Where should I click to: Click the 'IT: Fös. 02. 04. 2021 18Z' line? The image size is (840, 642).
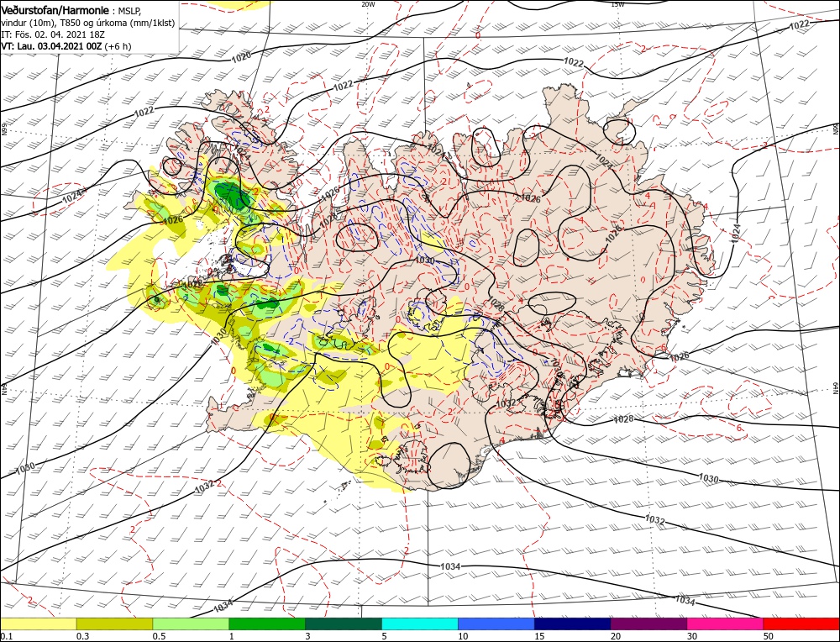click(52, 34)
